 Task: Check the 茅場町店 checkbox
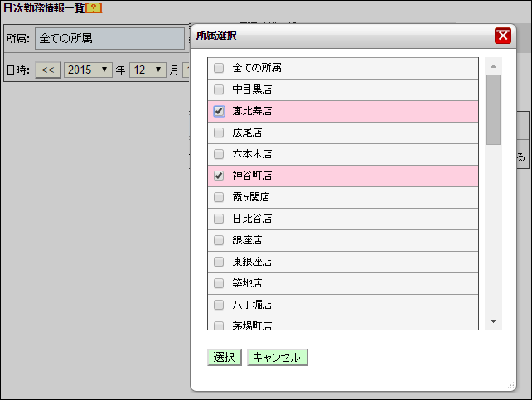pos(219,325)
